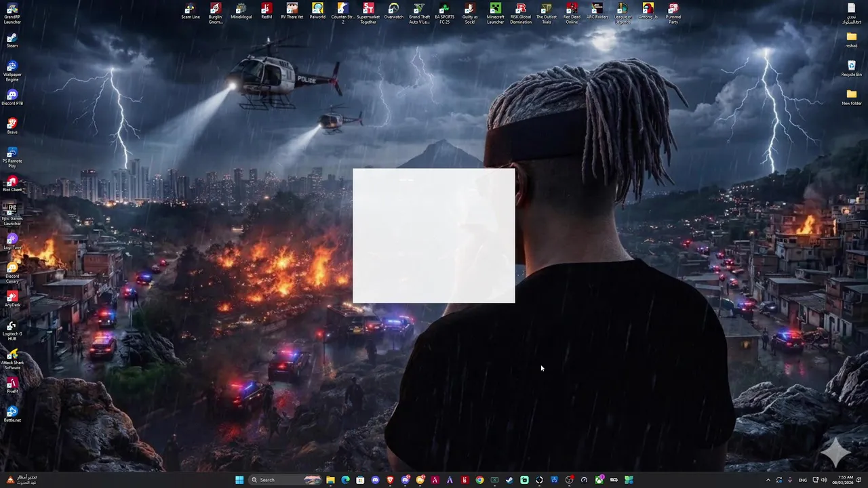This screenshot has height=488, width=868.
Task: Expand the hidden system tray icons
Action: 768,480
